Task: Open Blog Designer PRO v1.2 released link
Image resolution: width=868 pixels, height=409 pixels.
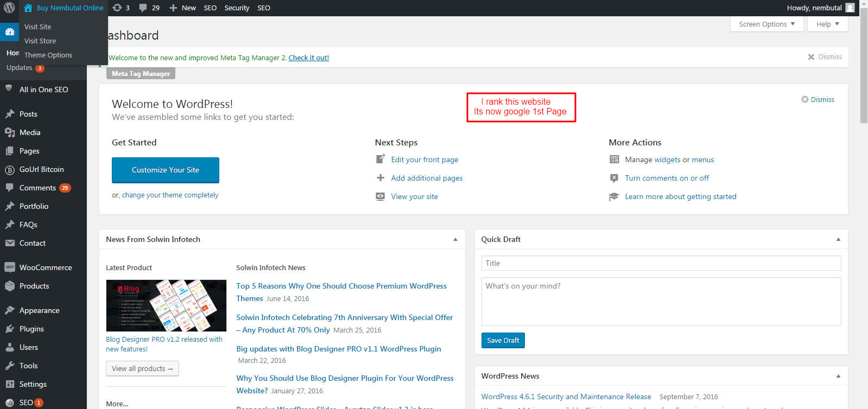Action: (x=164, y=344)
